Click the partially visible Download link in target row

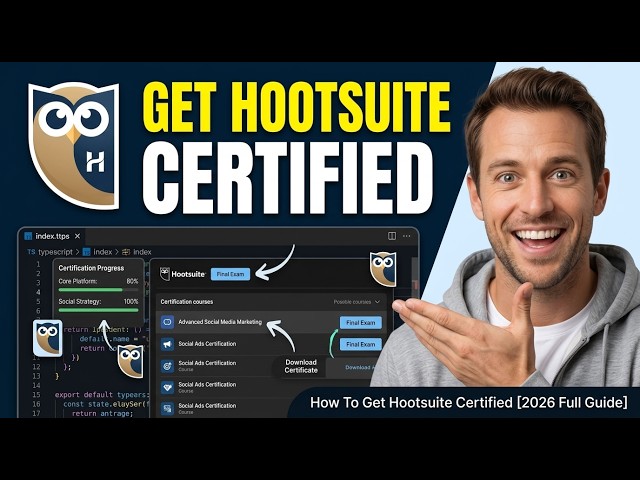(358, 367)
